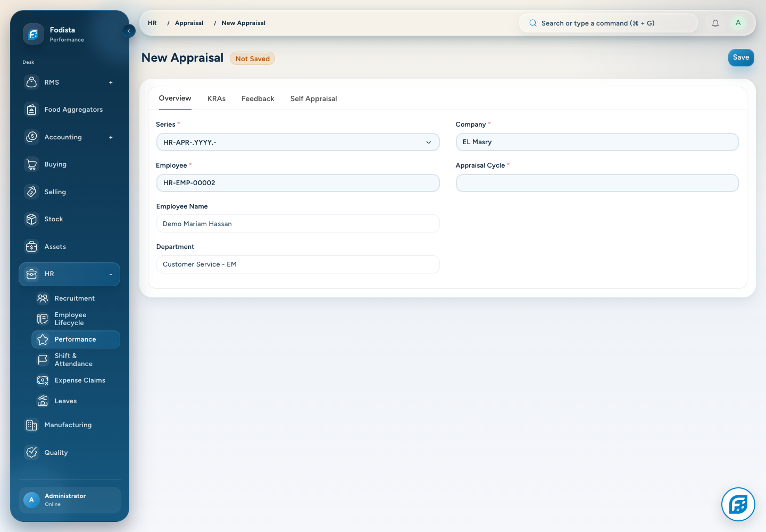The width and height of the screenshot is (766, 532).
Task: Click the Accounting dollar icon
Action: click(32, 137)
